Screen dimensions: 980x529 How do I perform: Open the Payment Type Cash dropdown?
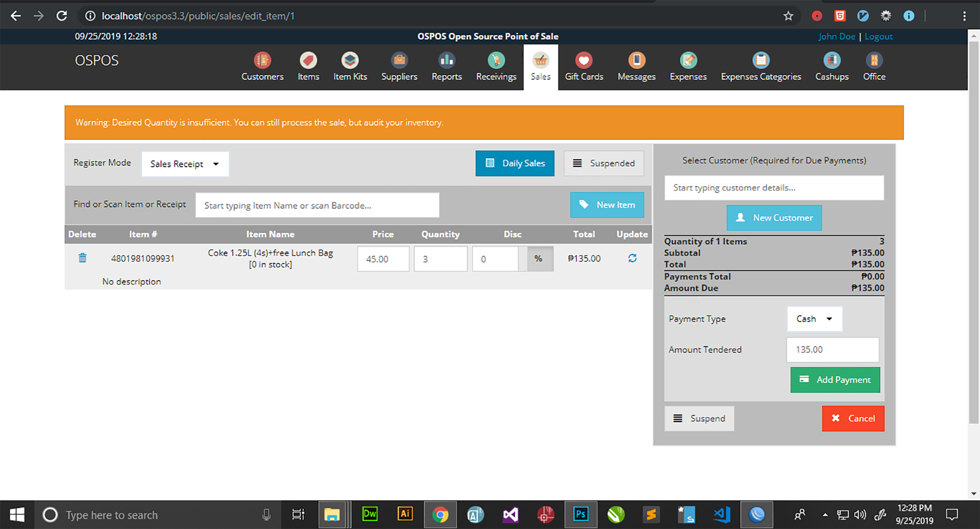[x=814, y=319]
